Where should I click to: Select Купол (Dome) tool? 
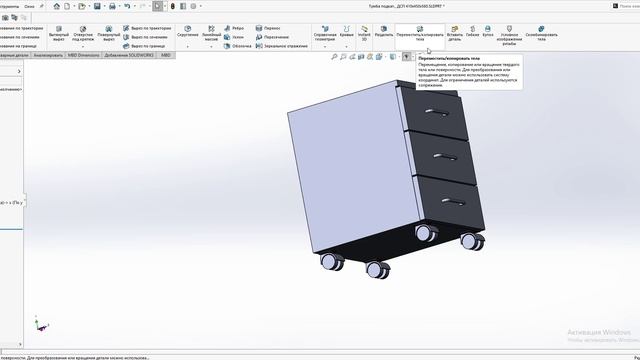[x=488, y=31]
